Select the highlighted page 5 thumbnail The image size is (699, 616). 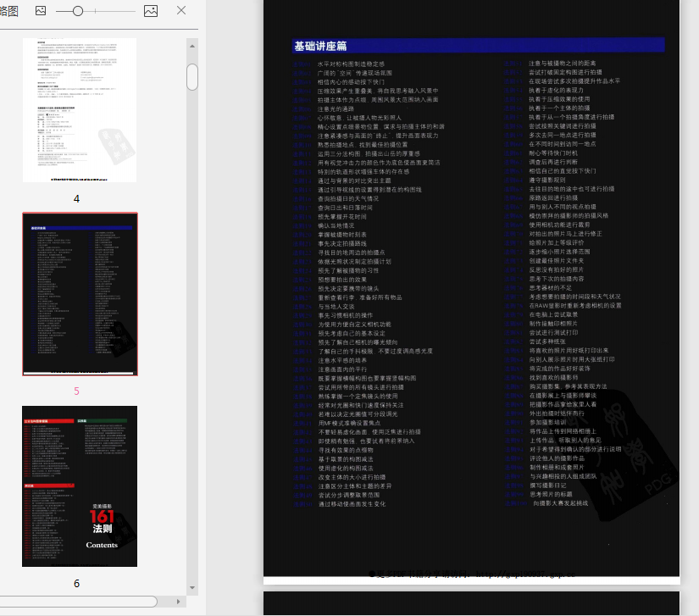point(80,294)
